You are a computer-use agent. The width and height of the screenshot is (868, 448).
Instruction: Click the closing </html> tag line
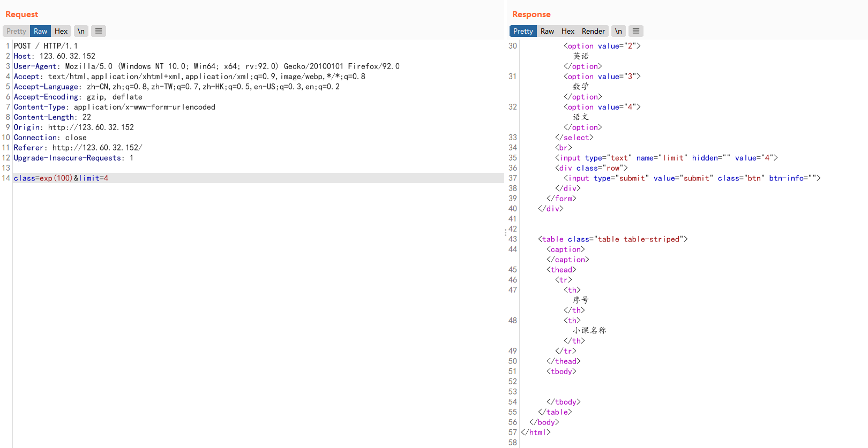536,432
